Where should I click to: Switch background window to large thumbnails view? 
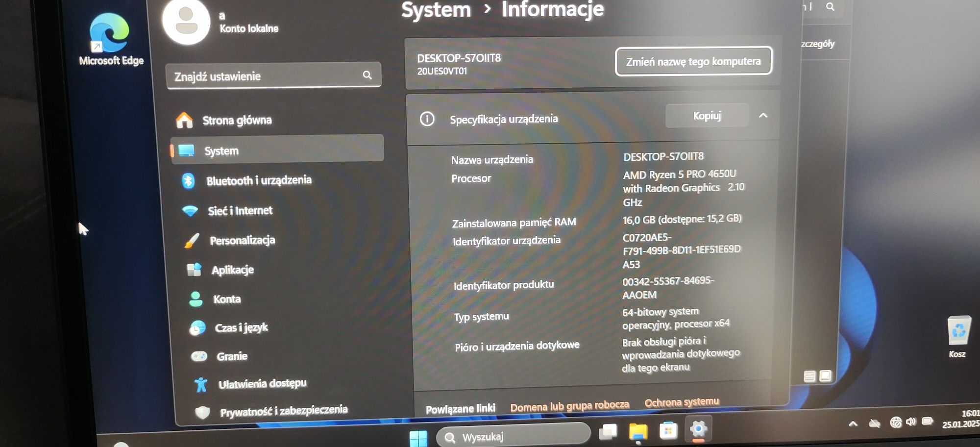pos(825,375)
